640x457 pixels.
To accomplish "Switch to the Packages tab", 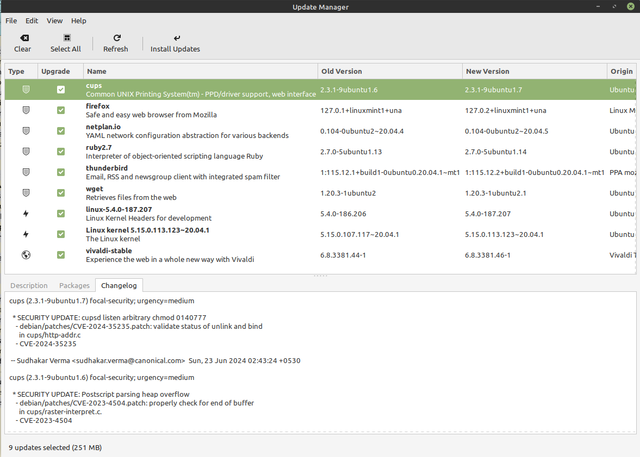I will (74, 286).
